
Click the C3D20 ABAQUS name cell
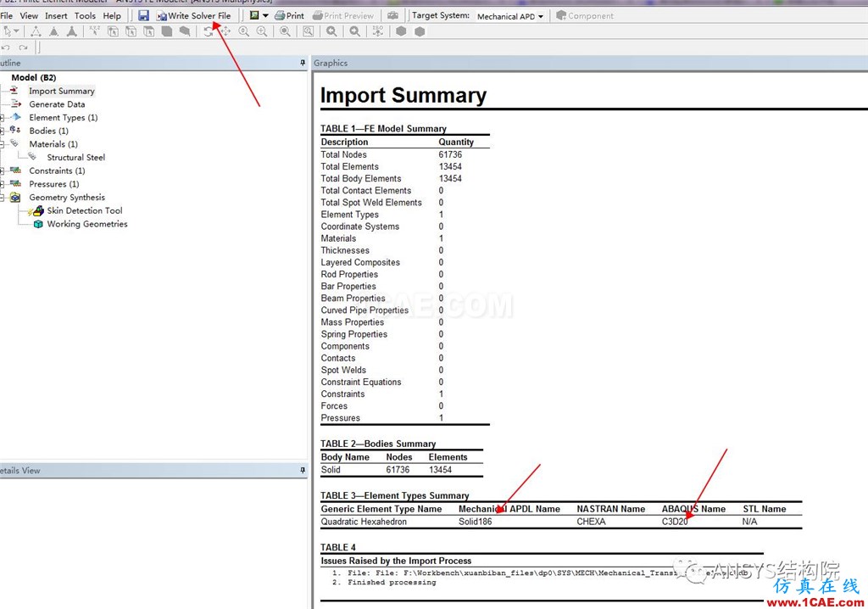point(675,522)
